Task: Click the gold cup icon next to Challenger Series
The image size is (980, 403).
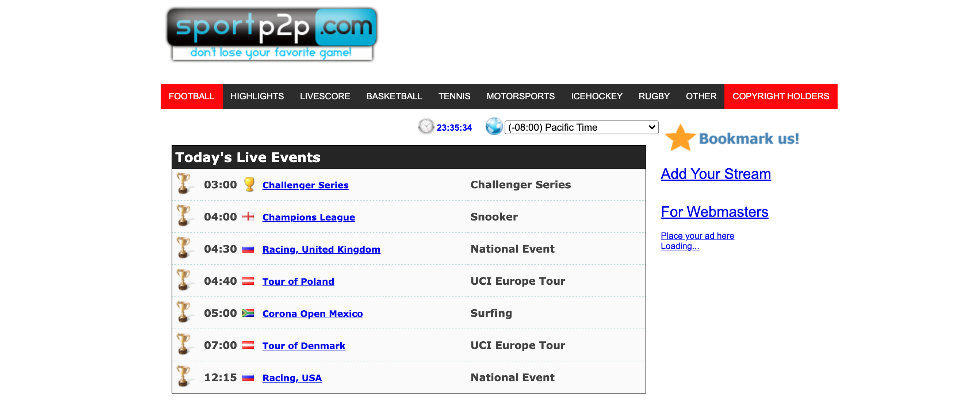Action: pos(249,185)
